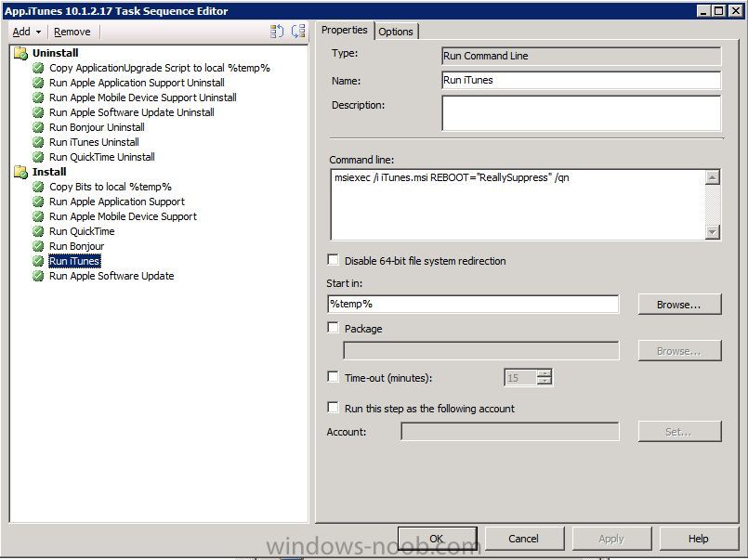Select the Run Bonjour step

pos(76,246)
